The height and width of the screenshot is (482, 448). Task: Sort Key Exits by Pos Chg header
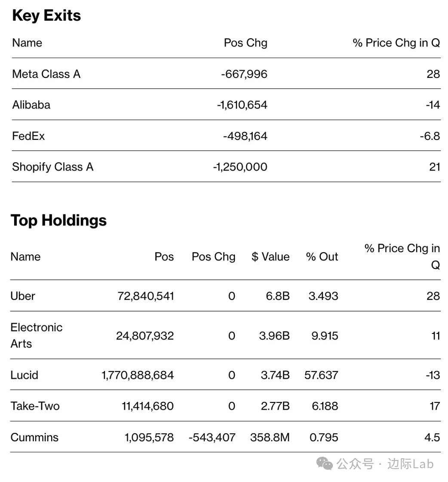click(245, 43)
